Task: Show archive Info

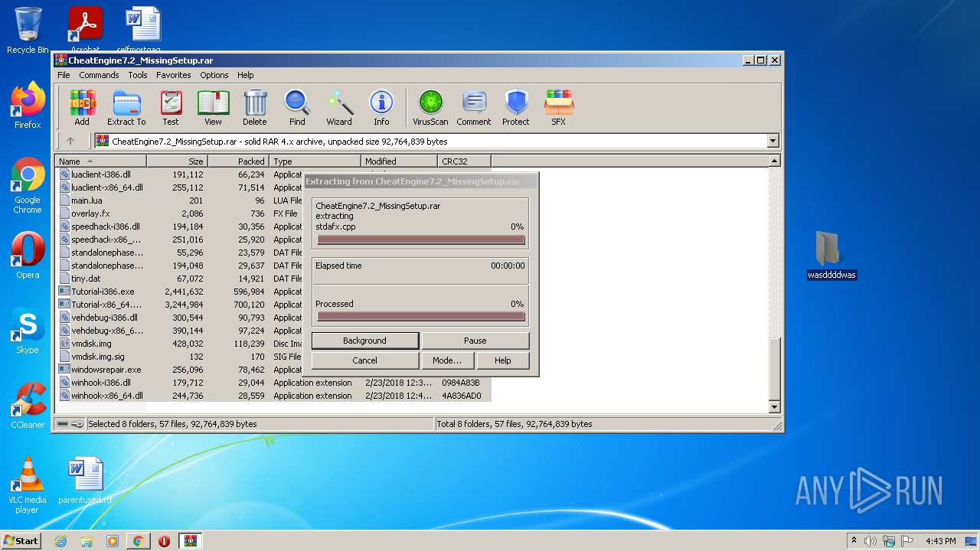Action: point(381,107)
